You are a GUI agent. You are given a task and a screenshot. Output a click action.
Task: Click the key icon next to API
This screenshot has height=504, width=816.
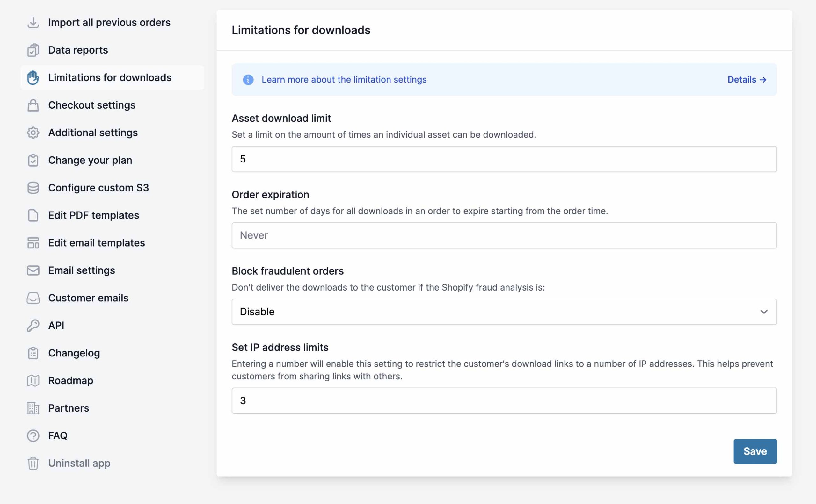point(33,326)
